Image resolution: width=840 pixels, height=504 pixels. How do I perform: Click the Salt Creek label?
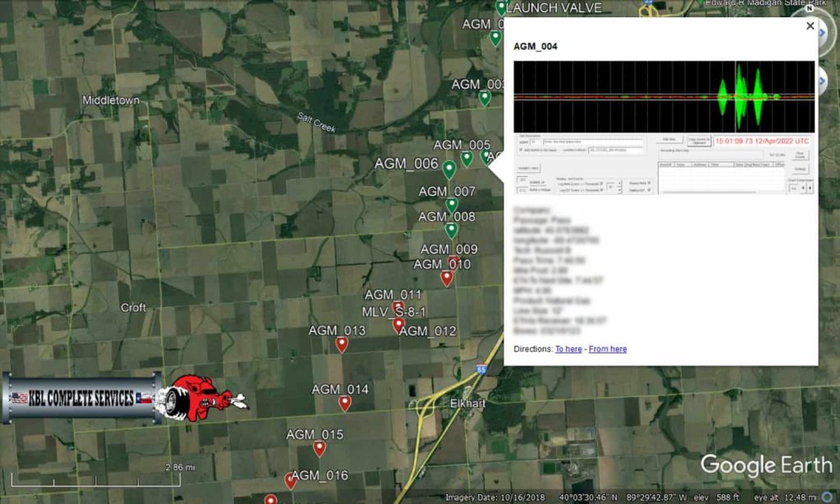(317, 123)
